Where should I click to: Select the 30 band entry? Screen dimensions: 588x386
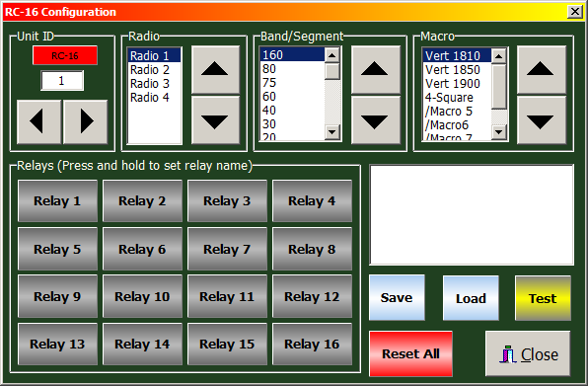click(292, 124)
